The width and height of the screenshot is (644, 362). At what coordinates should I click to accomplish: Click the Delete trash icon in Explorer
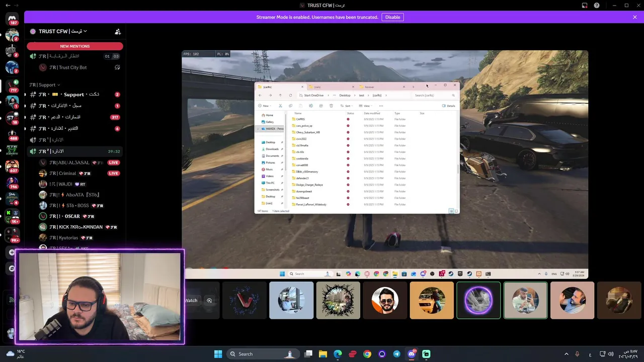pyautogui.click(x=331, y=106)
